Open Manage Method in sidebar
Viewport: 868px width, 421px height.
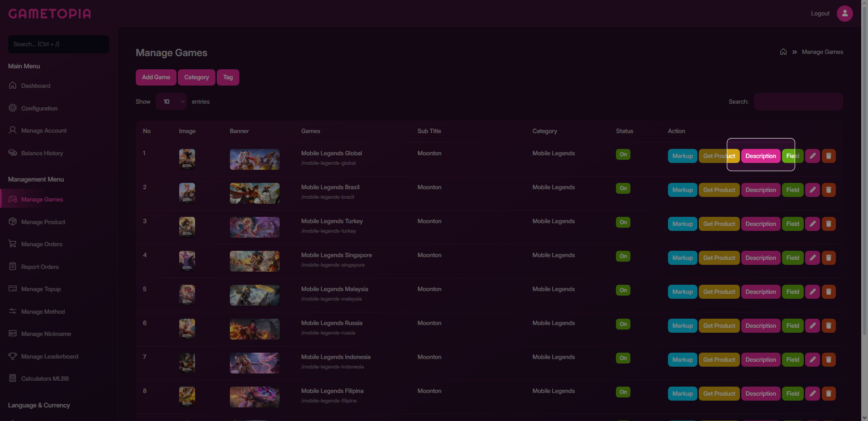[x=43, y=311]
